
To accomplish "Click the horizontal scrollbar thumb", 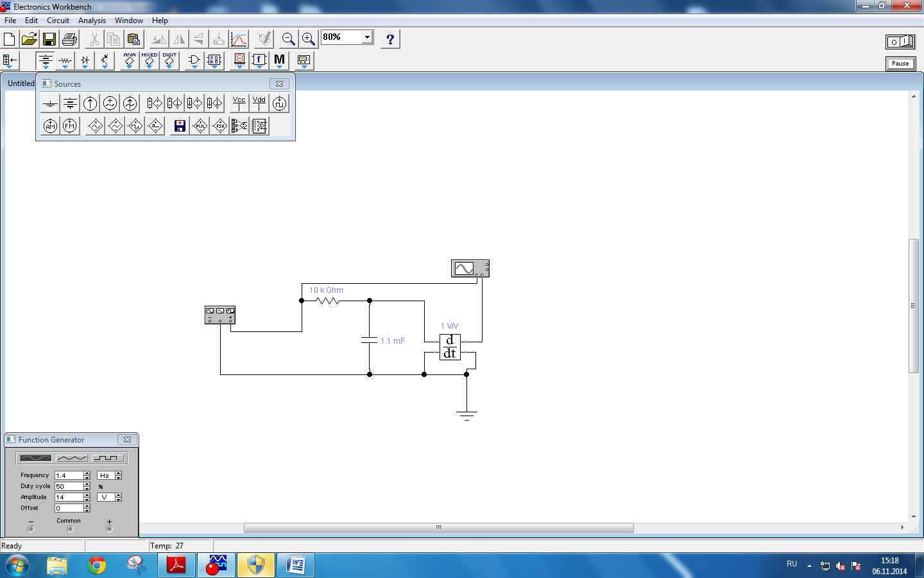I will click(x=439, y=528).
